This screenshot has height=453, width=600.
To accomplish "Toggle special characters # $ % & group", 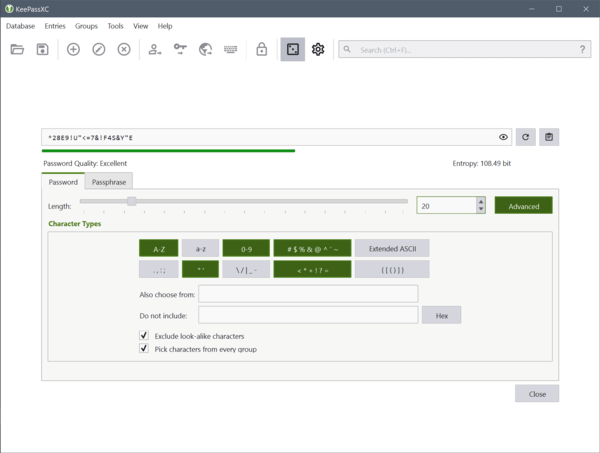I will tap(312, 248).
